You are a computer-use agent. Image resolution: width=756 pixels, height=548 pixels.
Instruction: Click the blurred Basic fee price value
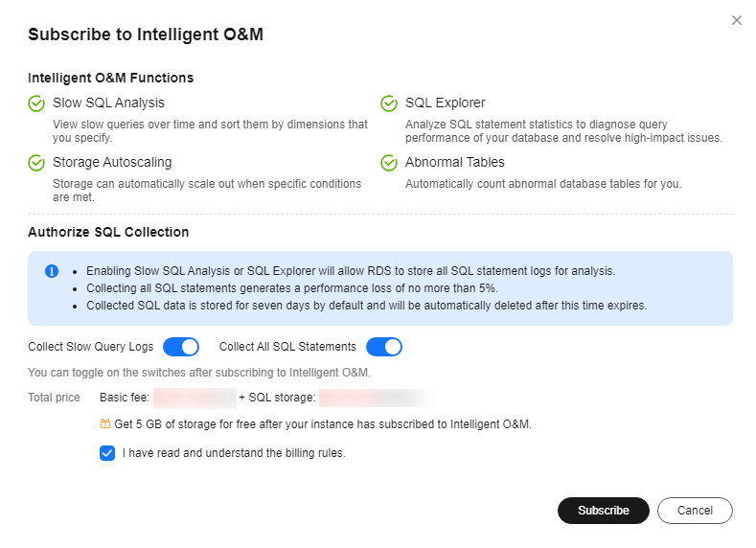click(x=195, y=399)
